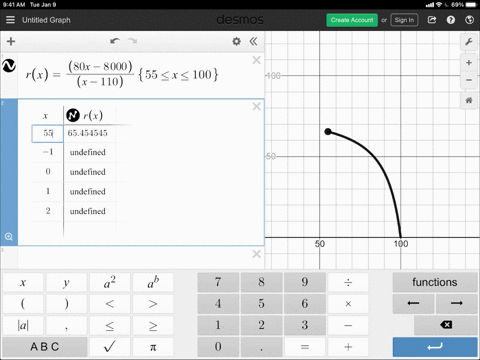Open the functions keyboard menu

(435, 282)
